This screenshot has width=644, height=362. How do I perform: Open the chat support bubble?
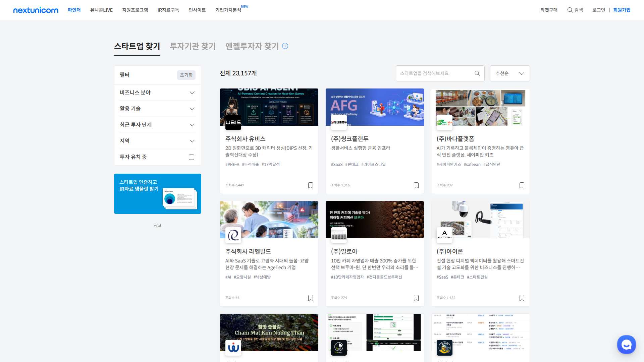pos(626,344)
